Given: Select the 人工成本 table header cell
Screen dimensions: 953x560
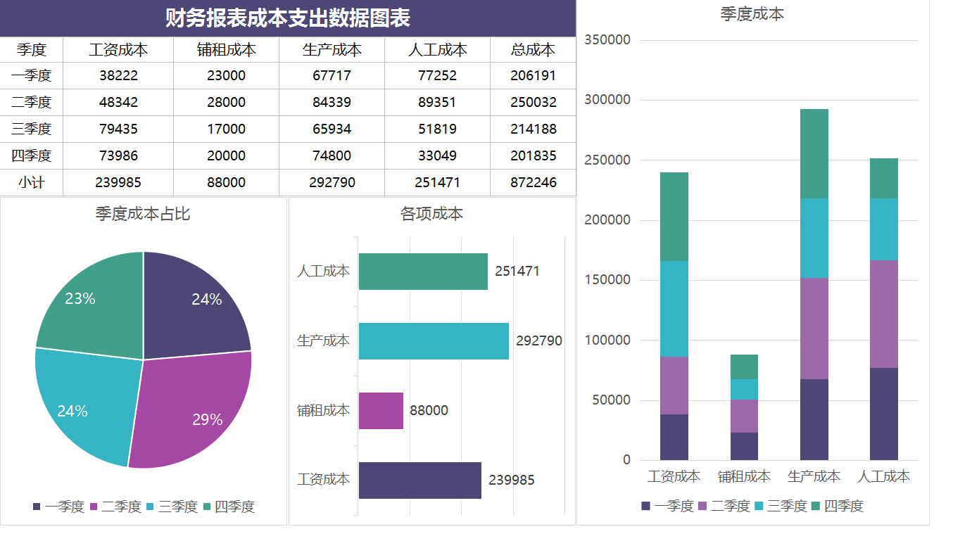Looking at the screenshot, I should tap(438, 49).
